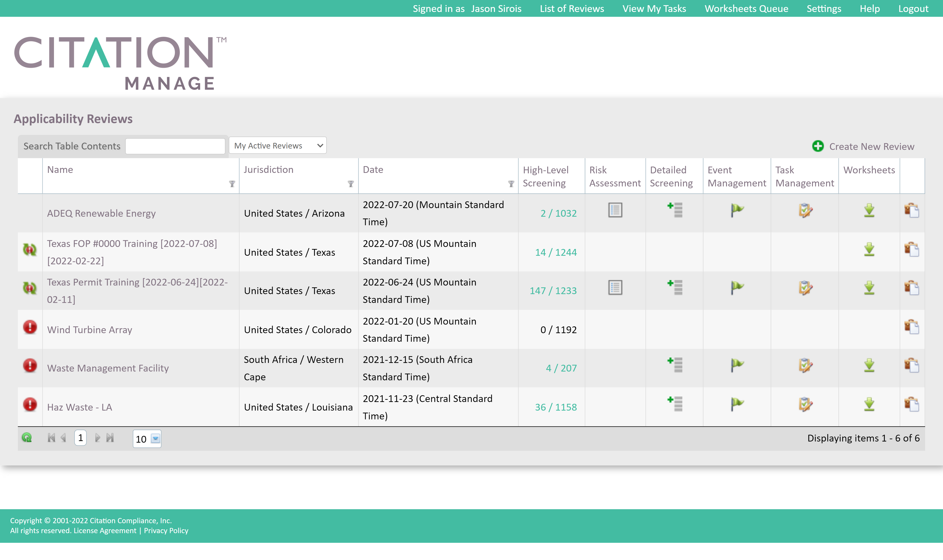This screenshot has width=943, height=560.
Task: Open Detailed Screening for Texas Permit Training
Action: 675,288
